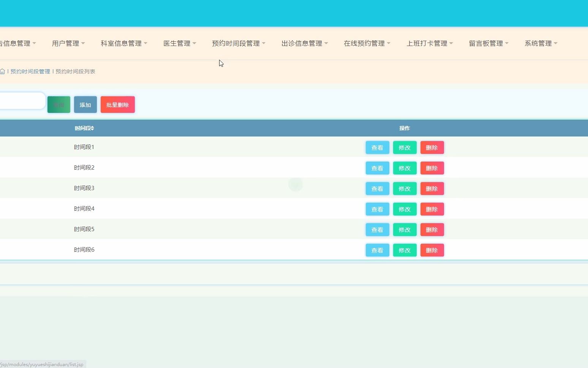The height and width of the screenshot is (368, 588).
Task: Open the 上班打卡管理 menu
Action: (x=430, y=43)
